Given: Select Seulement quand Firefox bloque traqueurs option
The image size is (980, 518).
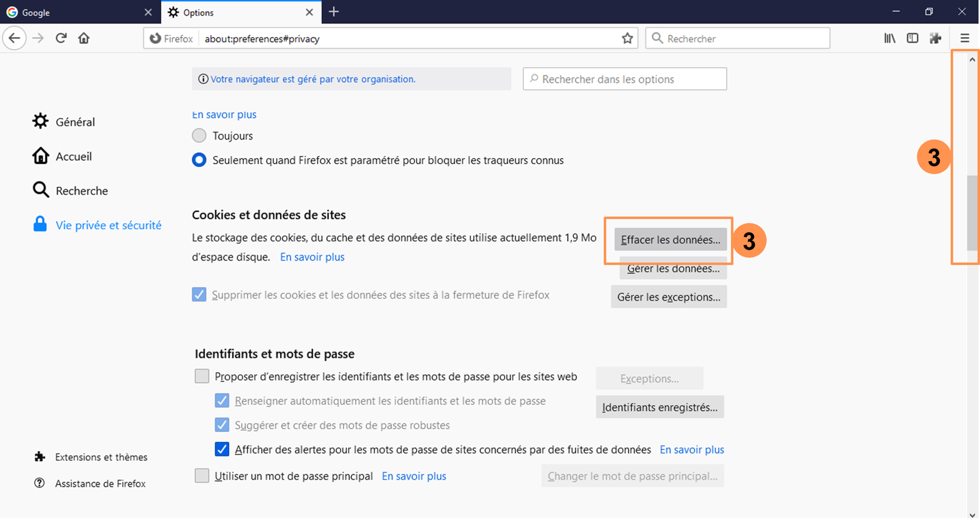Looking at the screenshot, I should (199, 160).
